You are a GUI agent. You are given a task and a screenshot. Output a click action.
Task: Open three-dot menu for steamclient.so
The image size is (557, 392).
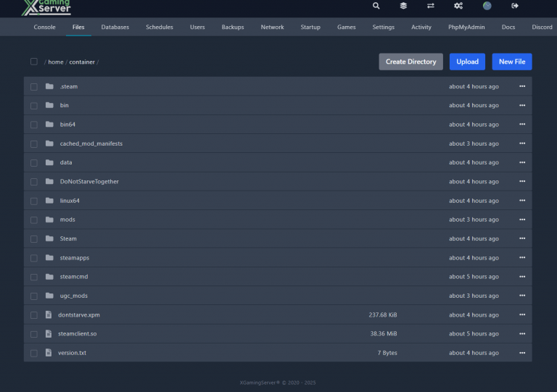[522, 334]
